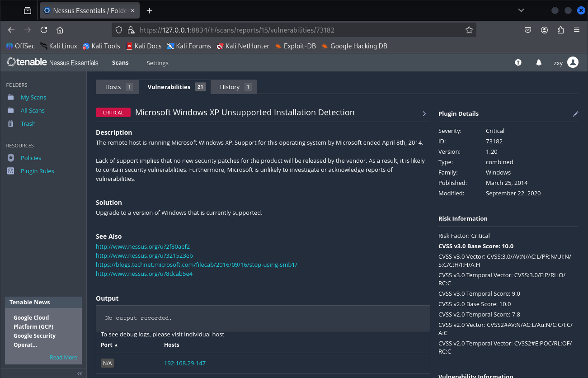
Task: Open the My Scans folder link
Action: 33,97
